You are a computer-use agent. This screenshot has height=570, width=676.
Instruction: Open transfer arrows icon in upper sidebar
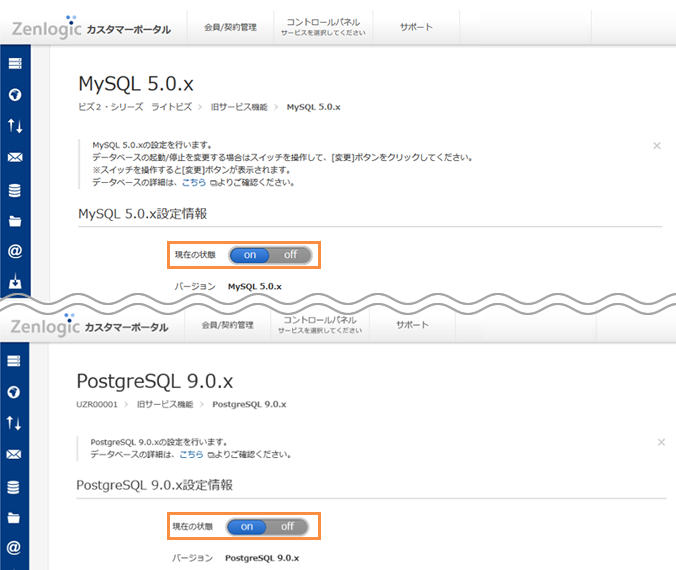click(x=15, y=126)
